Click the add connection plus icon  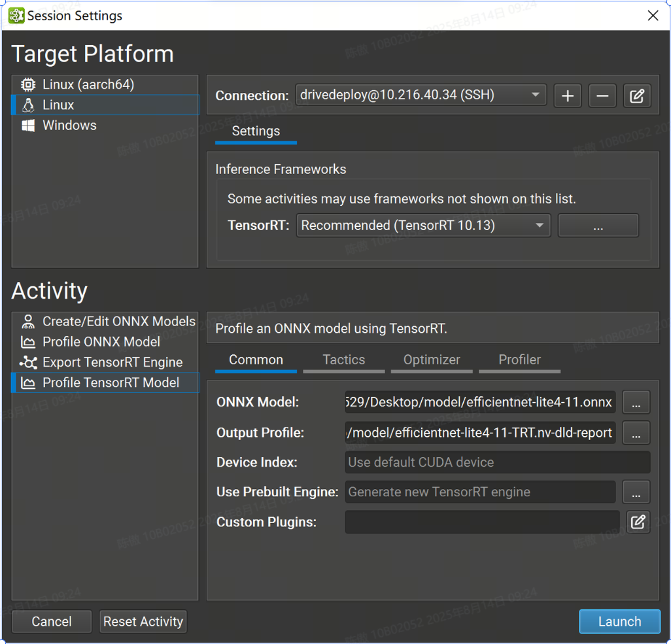click(568, 95)
